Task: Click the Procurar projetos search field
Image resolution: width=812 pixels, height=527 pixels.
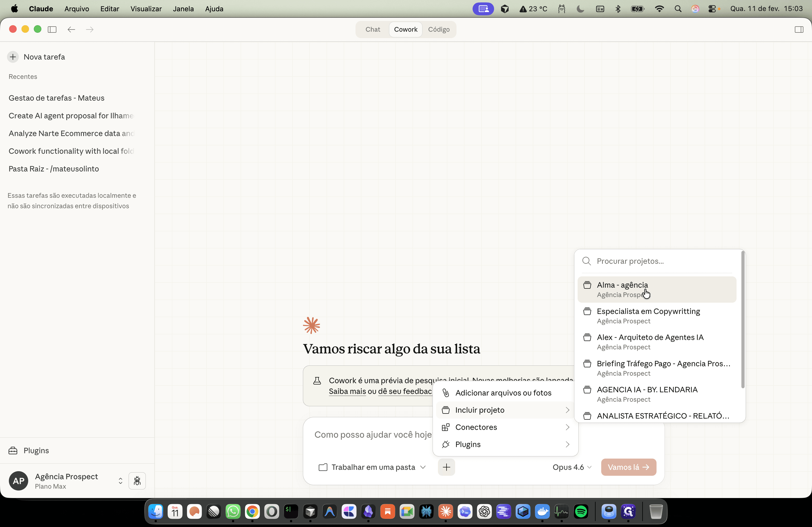Action: (x=657, y=261)
